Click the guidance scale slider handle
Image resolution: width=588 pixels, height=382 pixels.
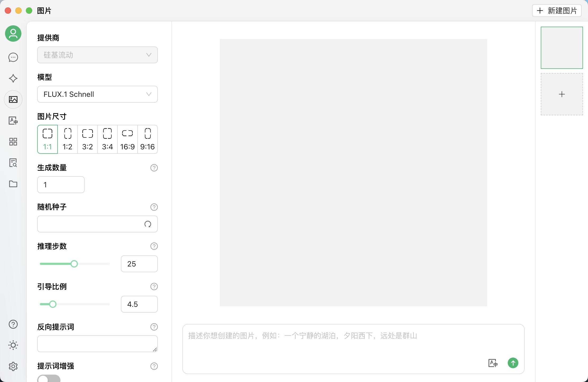click(53, 304)
